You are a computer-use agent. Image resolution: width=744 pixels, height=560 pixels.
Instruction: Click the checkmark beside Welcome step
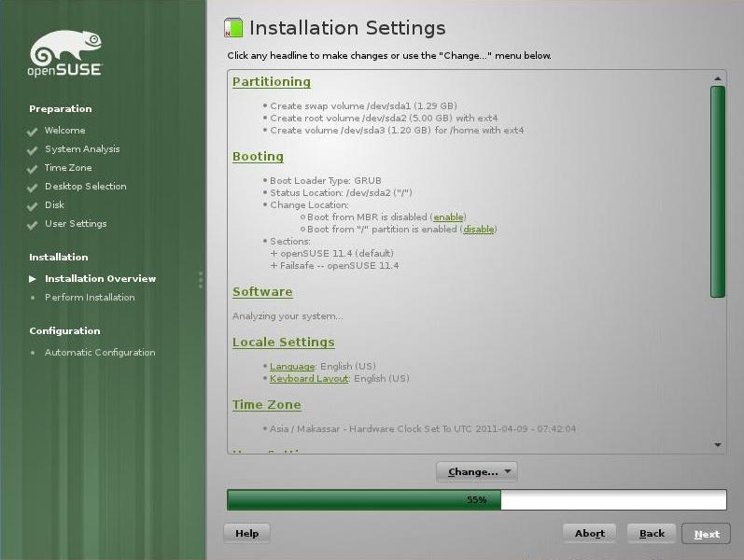click(x=33, y=132)
